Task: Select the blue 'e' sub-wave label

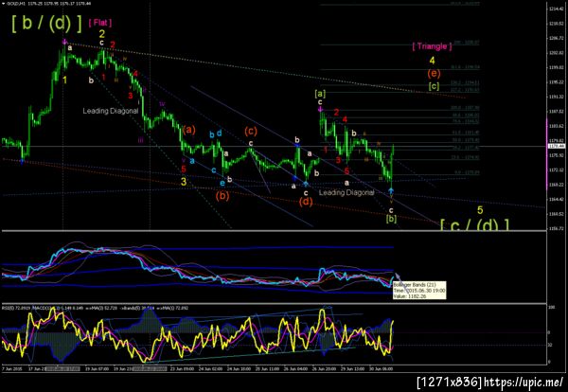Action: (222, 184)
